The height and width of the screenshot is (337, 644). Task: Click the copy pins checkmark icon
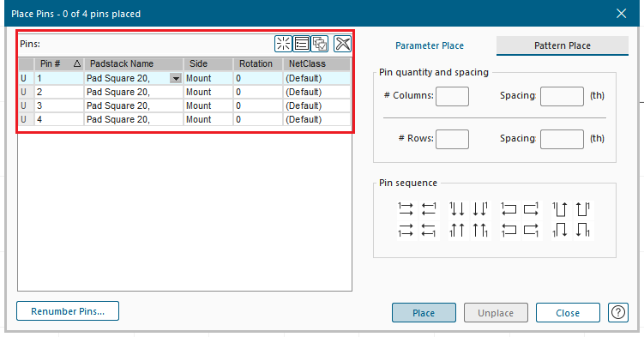pos(320,44)
